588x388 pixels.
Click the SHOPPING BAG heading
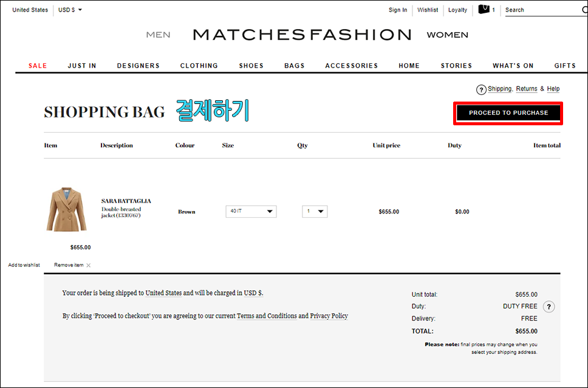[104, 112]
